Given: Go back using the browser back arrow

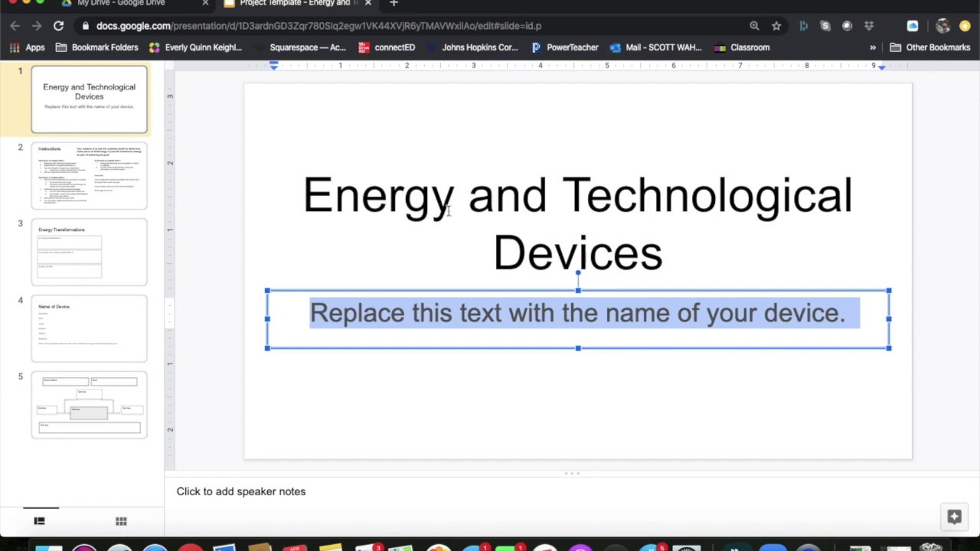Looking at the screenshot, I should pyautogui.click(x=15, y=26).
